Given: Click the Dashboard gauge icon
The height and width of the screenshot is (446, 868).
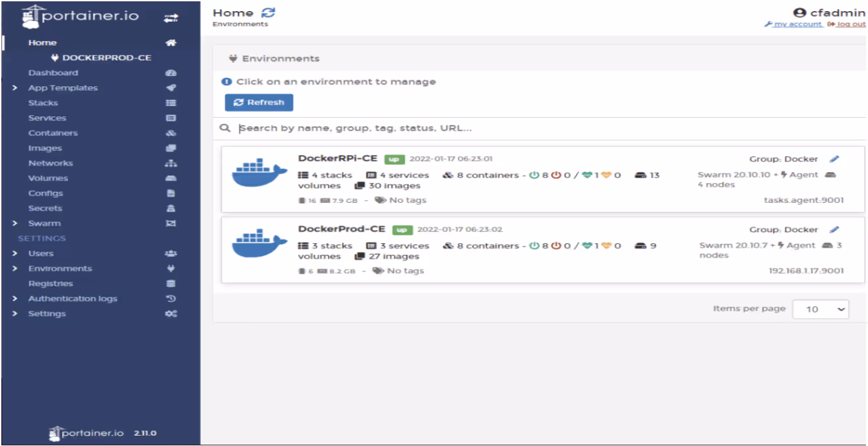Looking at the screenshot, I should click(171, 73).
